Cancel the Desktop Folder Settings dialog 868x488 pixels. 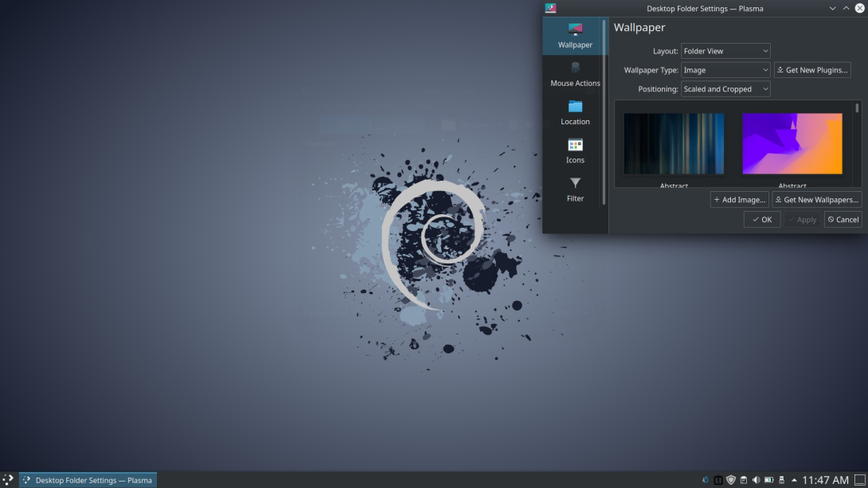coord(843,220)
